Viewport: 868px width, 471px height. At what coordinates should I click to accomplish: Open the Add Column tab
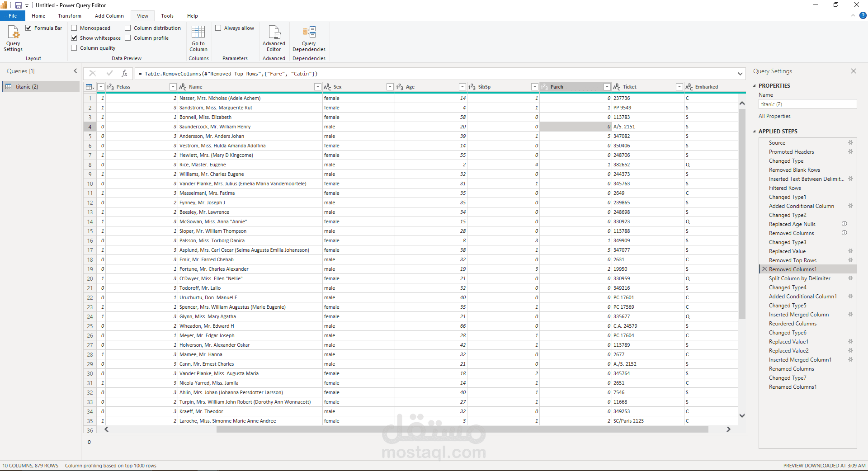click(x=109, y=16)
